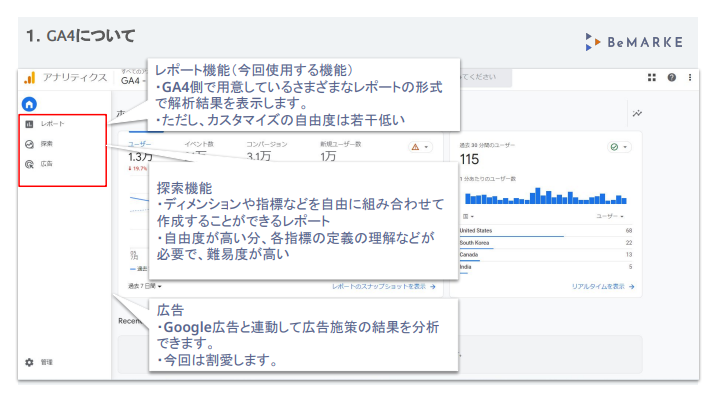This screenshot has height=402, width=716.
Task: Open the 探索 (Explore) icon in sidebar
Action: click(x=29, y=144)
